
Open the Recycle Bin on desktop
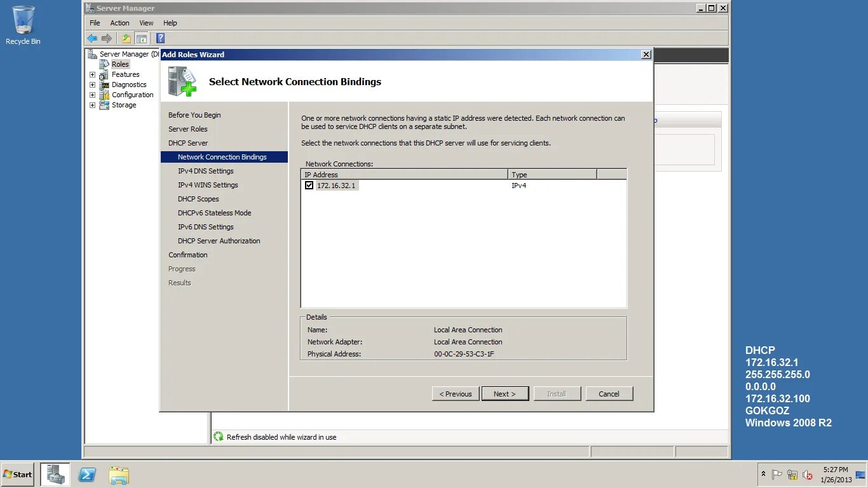[23, 25]
